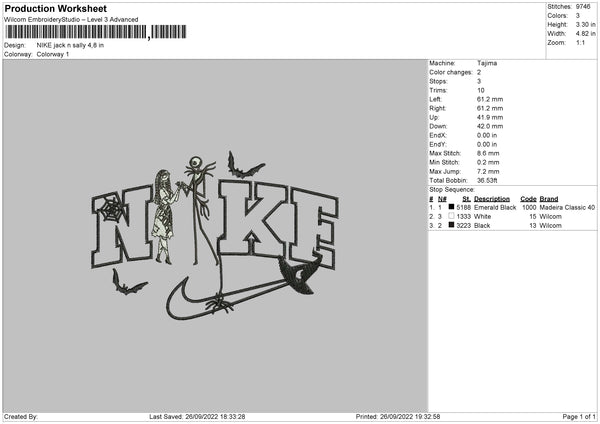Click the Code column header
Image resolution: width=600 pixels, height=424 pixels.
tap(528, 199)
